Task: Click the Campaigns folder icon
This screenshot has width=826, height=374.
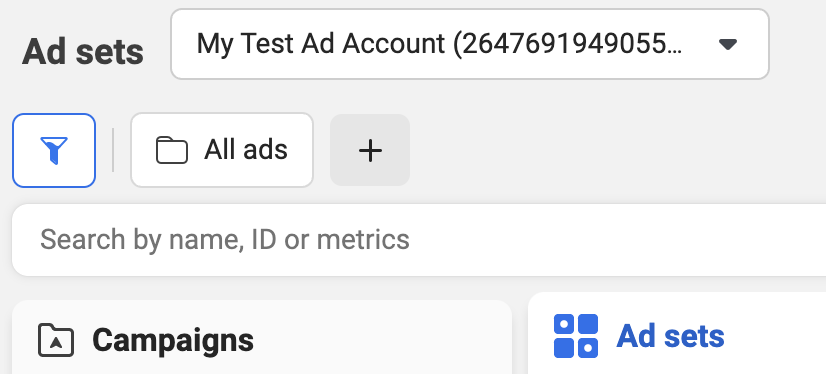Action: click(56, 340)
